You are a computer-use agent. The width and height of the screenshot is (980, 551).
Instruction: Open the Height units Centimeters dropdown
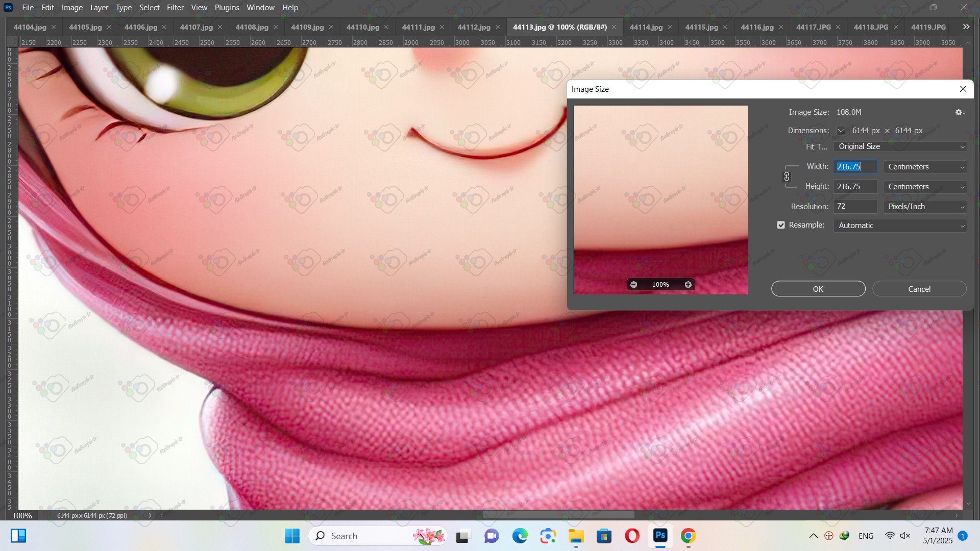coord(925,187)
